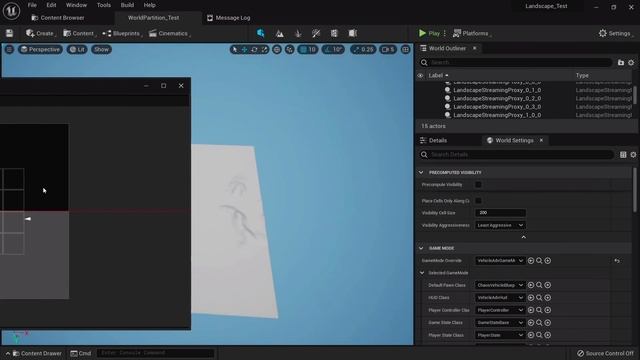
Task: Enable Precompute Visibility checkbox
Action: click(478, 184)
